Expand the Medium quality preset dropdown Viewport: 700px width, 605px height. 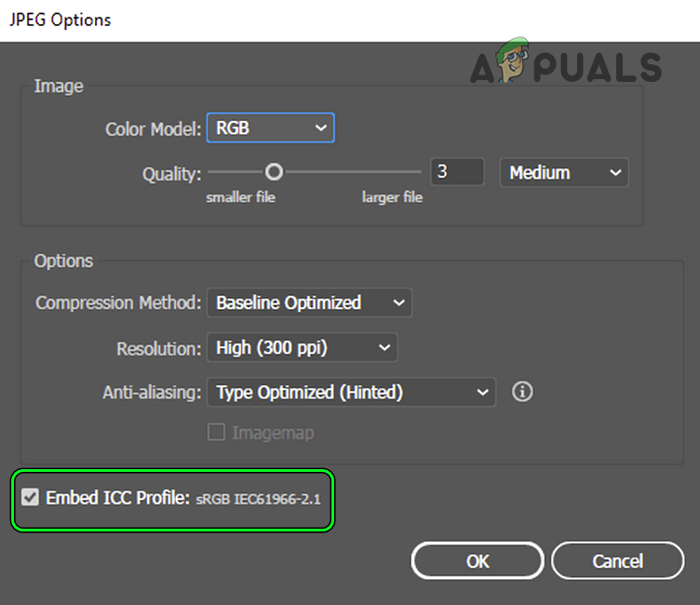[564, 172]
